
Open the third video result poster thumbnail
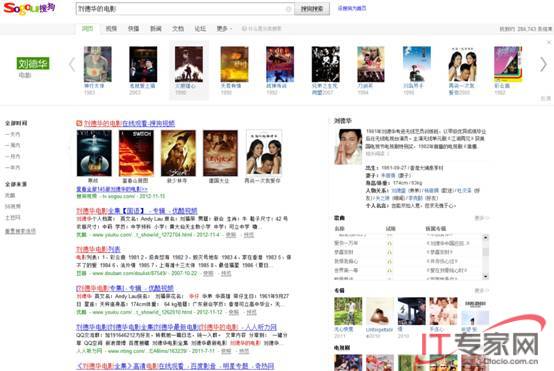coord(178,153)
